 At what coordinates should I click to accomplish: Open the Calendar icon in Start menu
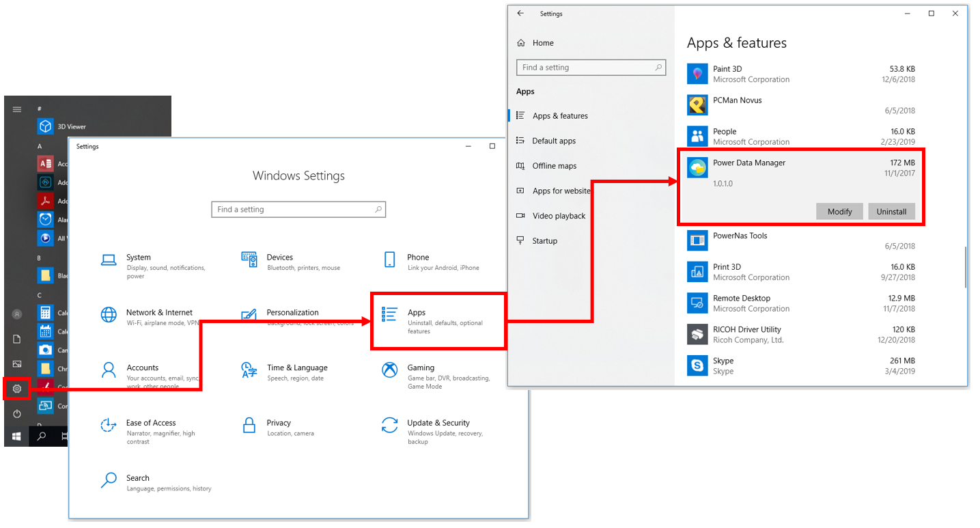[46, 331]
